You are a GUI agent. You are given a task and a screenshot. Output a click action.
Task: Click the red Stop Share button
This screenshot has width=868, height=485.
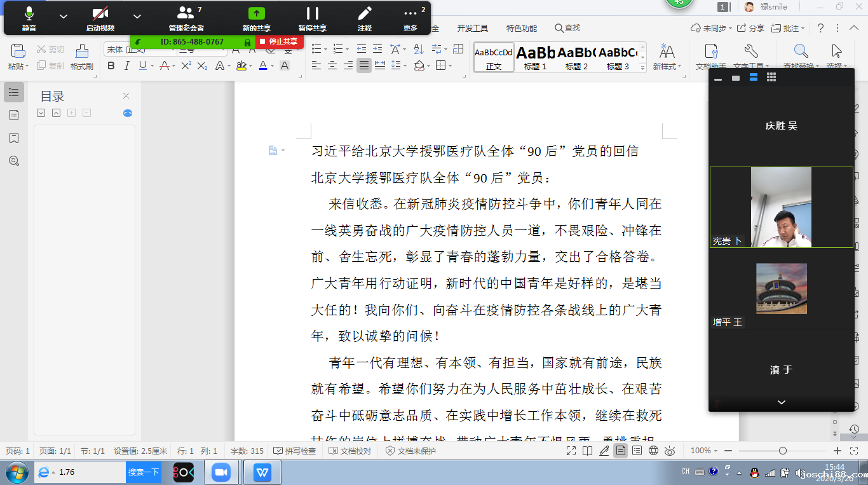coord(279,42)
